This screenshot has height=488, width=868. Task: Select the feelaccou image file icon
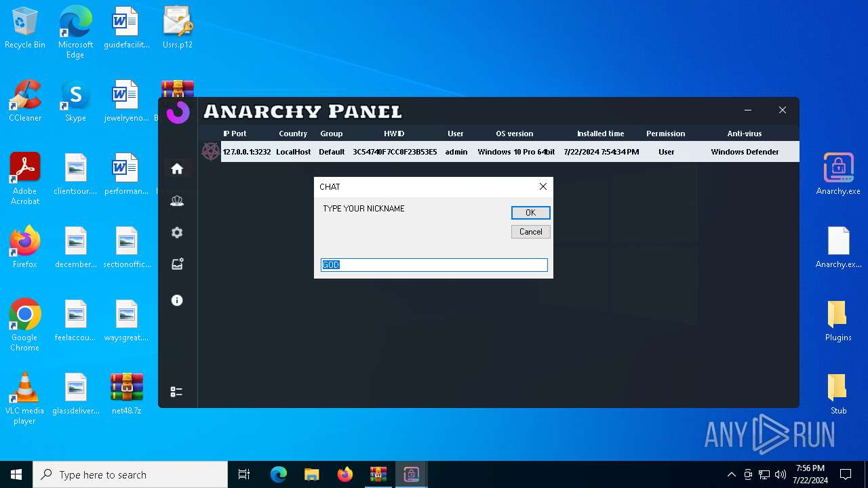click(75, 321)
